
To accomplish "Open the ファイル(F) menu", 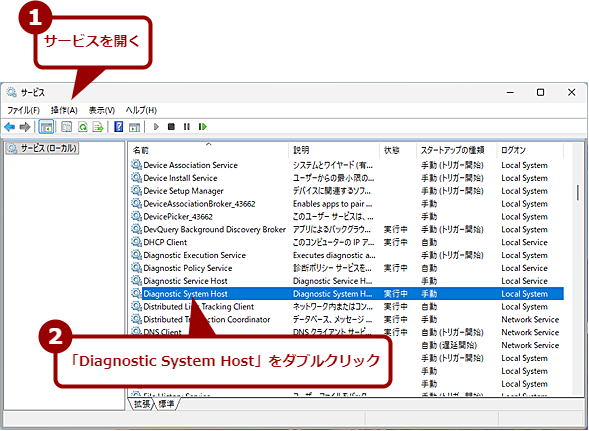I will click(x=23, y=110).
